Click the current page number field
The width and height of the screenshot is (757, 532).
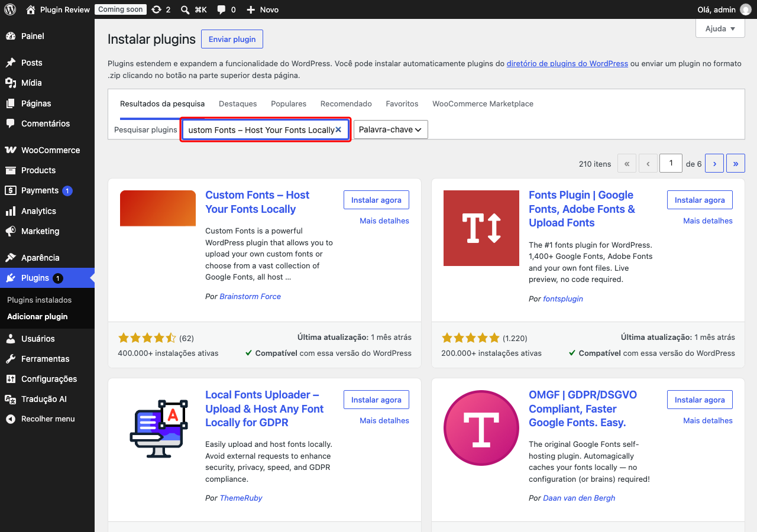671,163
